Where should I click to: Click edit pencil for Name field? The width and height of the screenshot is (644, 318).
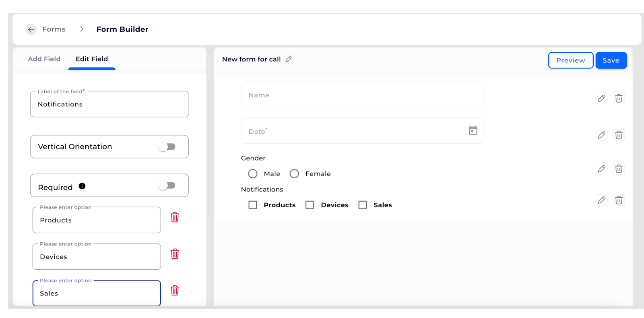tap(601, 98)
